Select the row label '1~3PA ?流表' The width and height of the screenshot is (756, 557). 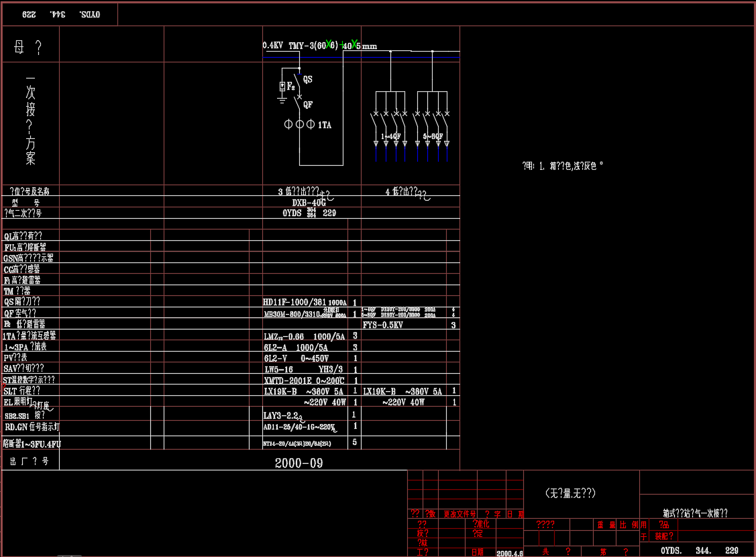(x=25, y=347)
